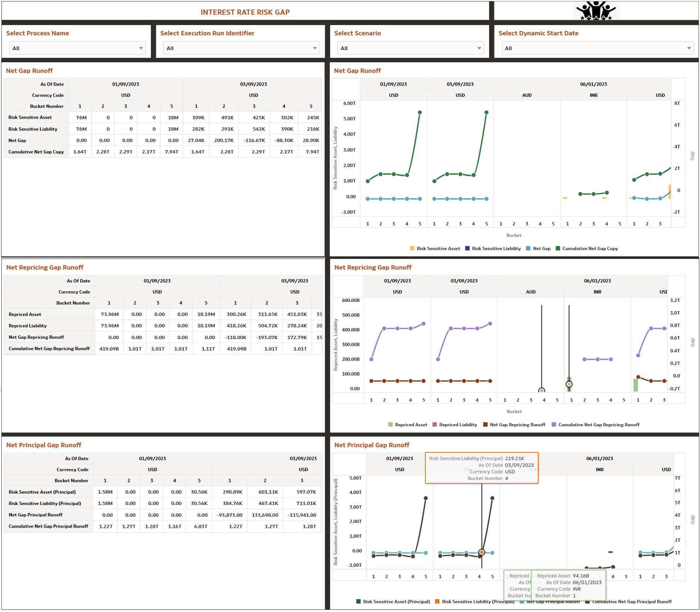The height and width of the screenshot is (612, 700).
Task: Open the Select Dynamic Start Date dropdown
Action: tap(597, 48)
